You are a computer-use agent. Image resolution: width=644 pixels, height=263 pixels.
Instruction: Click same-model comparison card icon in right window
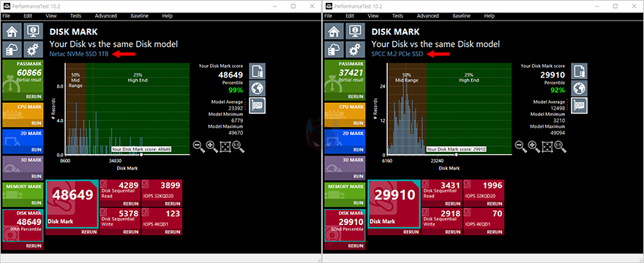tap(579, 105)
